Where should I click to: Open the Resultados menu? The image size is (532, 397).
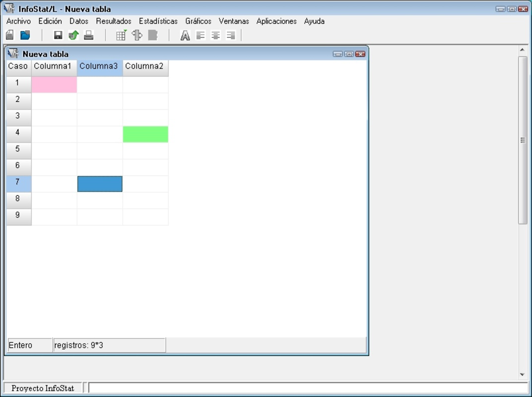[113, 21]
